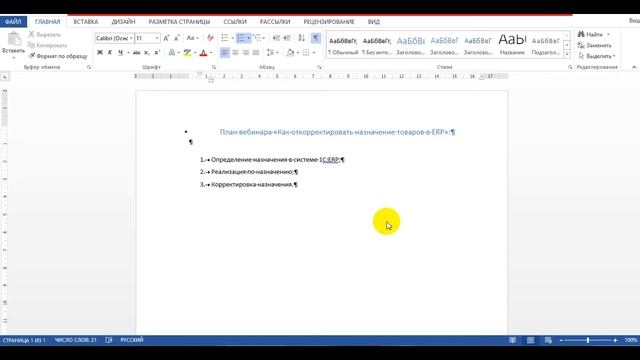
Task: Click the bulleted list icon
Action: point(224,38)
